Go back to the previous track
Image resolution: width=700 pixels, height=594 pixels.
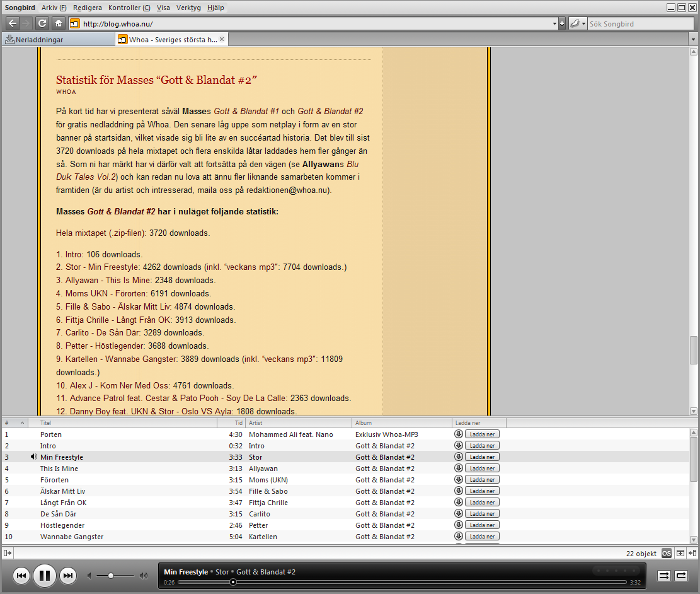(21, 576)
